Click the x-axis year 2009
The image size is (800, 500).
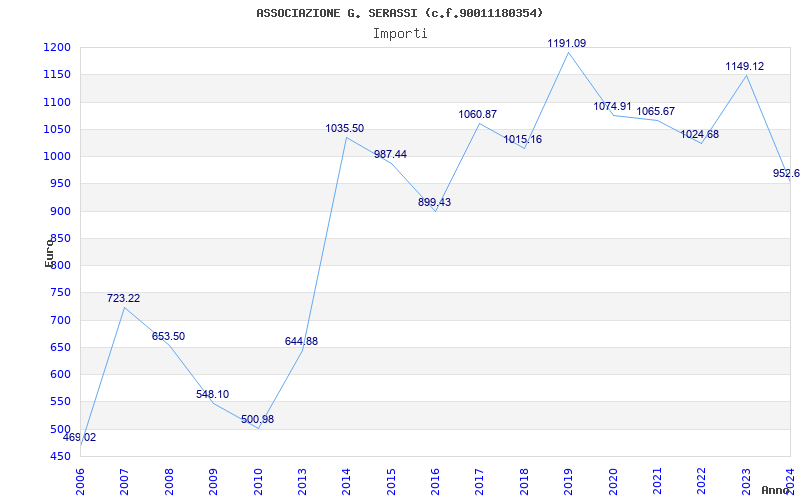(213, 482)
